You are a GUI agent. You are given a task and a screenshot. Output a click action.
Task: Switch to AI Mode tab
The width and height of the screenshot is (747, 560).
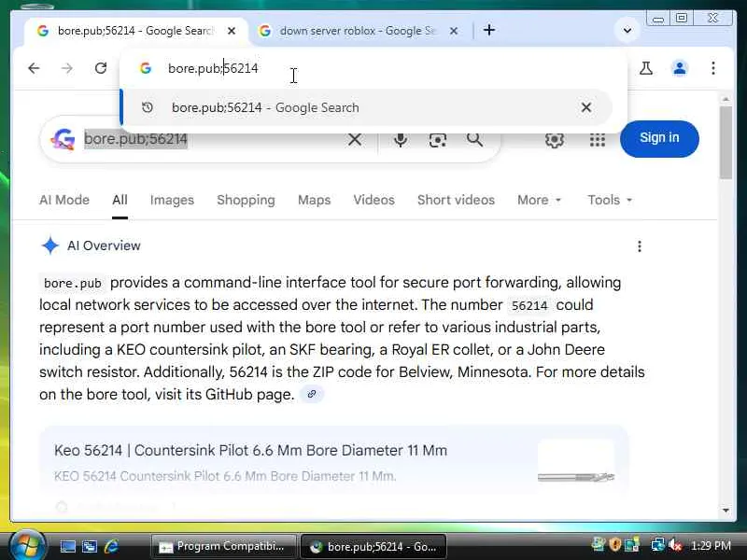coord(64,200)
